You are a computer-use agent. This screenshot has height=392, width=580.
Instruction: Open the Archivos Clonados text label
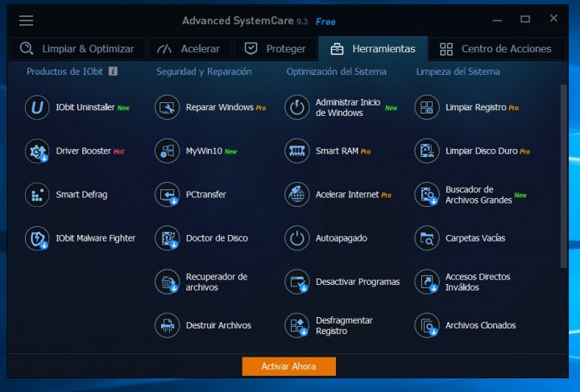[480, 325]
